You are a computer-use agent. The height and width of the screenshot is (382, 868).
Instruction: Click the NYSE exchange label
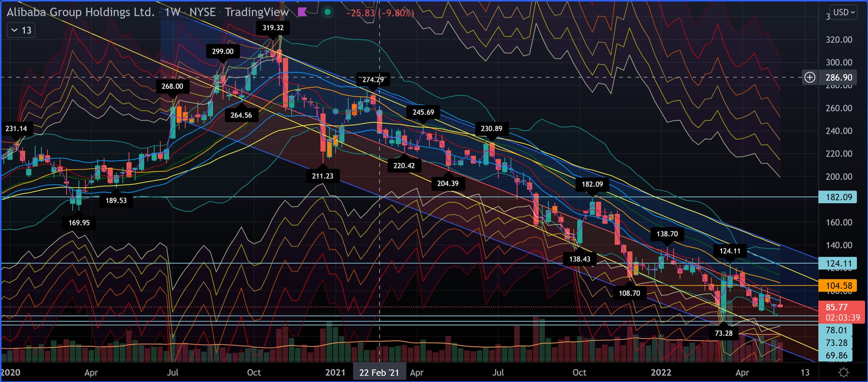pos(202,12)
